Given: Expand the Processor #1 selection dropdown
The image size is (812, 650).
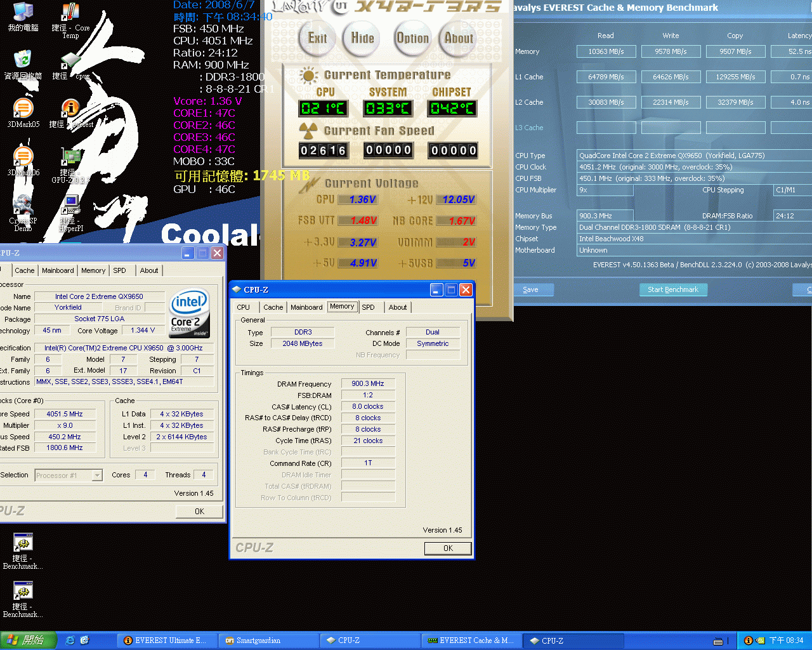Looking at the screenshot, I should [x=97, y=475].
